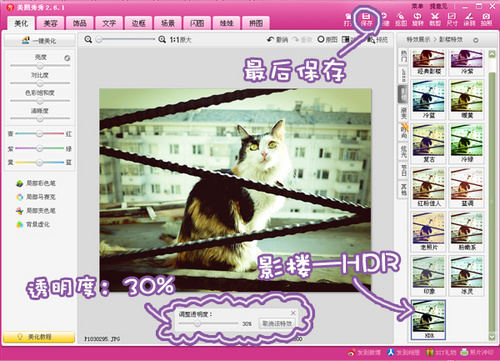Click the 1:1原大 actual size button
500x361 pixels.
[x=181, y=40]
